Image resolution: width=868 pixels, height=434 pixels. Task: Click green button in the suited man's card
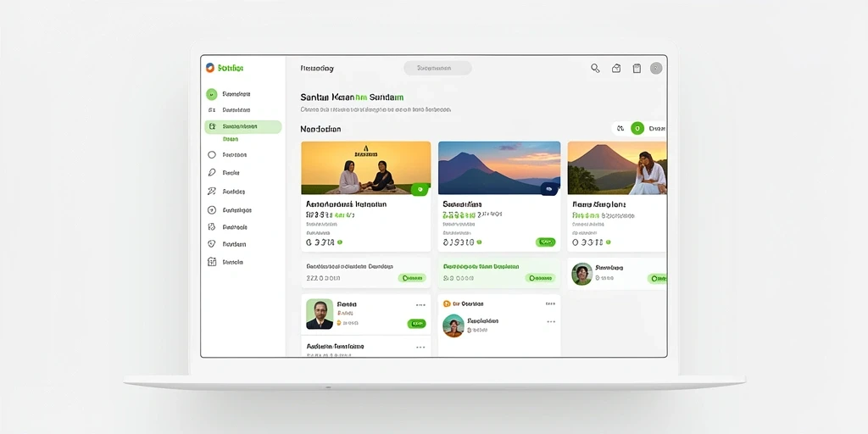coord(416,323)
